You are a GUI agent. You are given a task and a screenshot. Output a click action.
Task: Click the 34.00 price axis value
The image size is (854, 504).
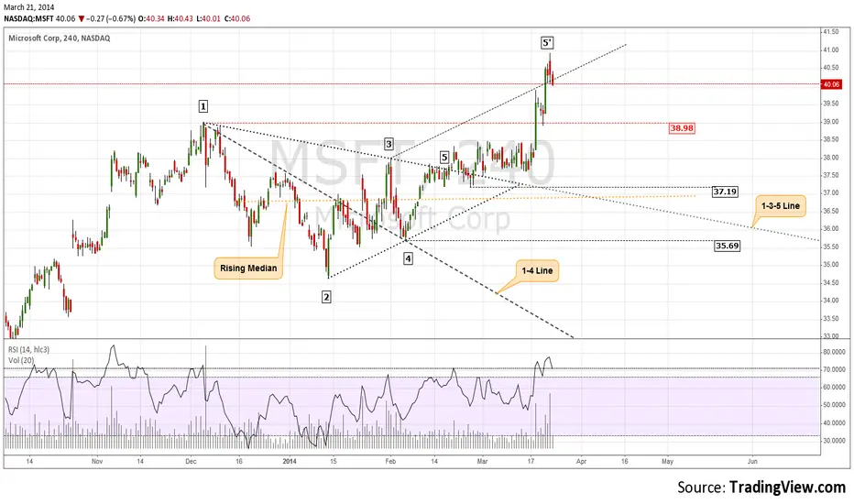[x=830, y=301]
